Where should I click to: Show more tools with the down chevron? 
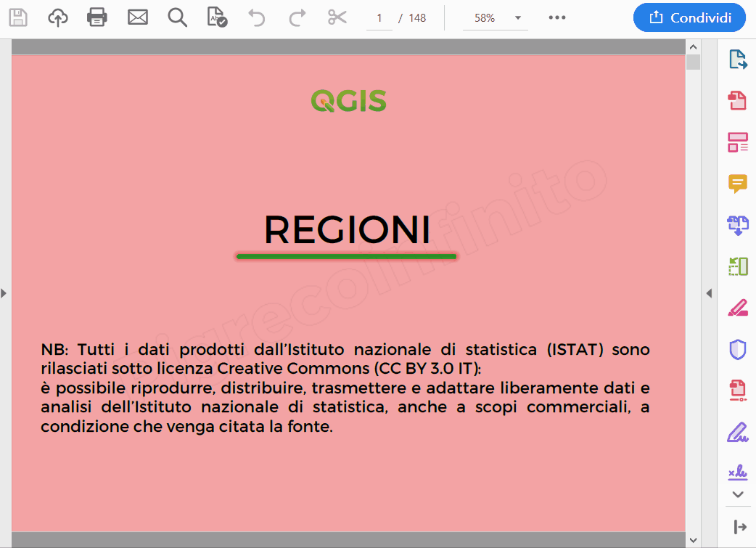[x=738, y=494]
